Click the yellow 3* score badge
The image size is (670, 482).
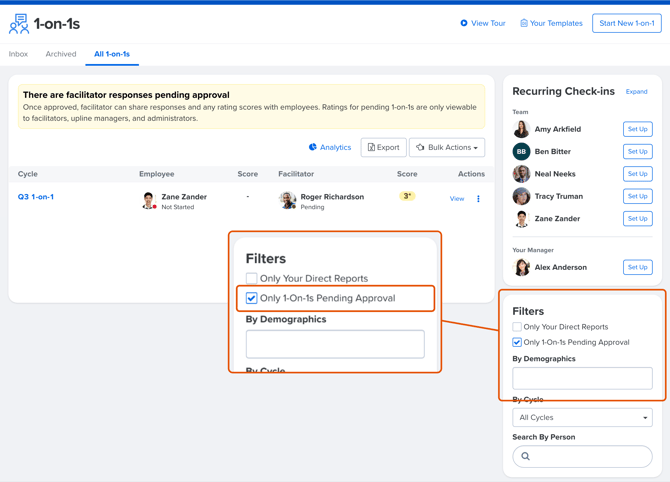407,196
